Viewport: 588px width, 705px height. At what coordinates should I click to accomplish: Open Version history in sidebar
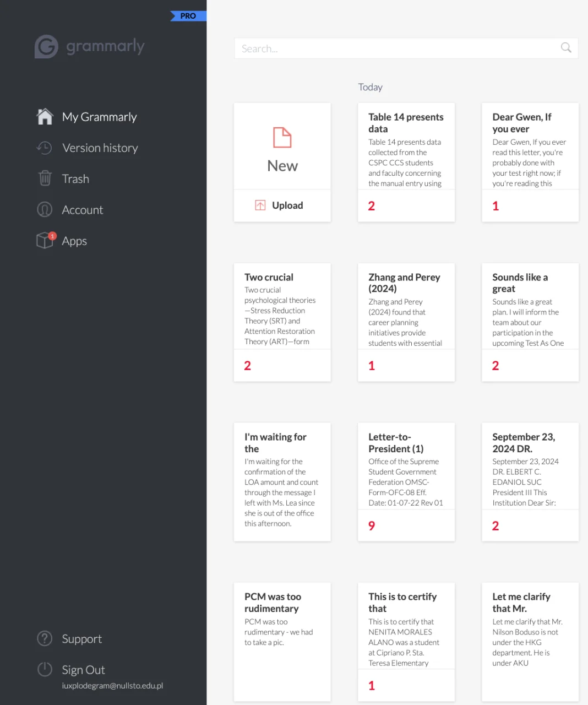coord(100,148)
